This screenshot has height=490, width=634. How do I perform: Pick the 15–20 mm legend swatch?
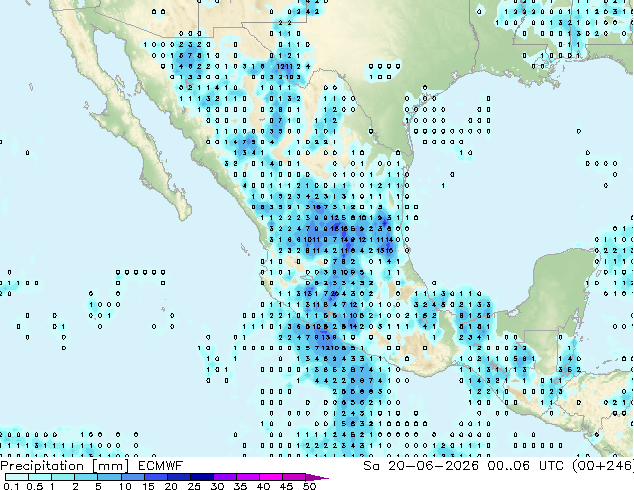pyautogui.click(x=155, y=477)
